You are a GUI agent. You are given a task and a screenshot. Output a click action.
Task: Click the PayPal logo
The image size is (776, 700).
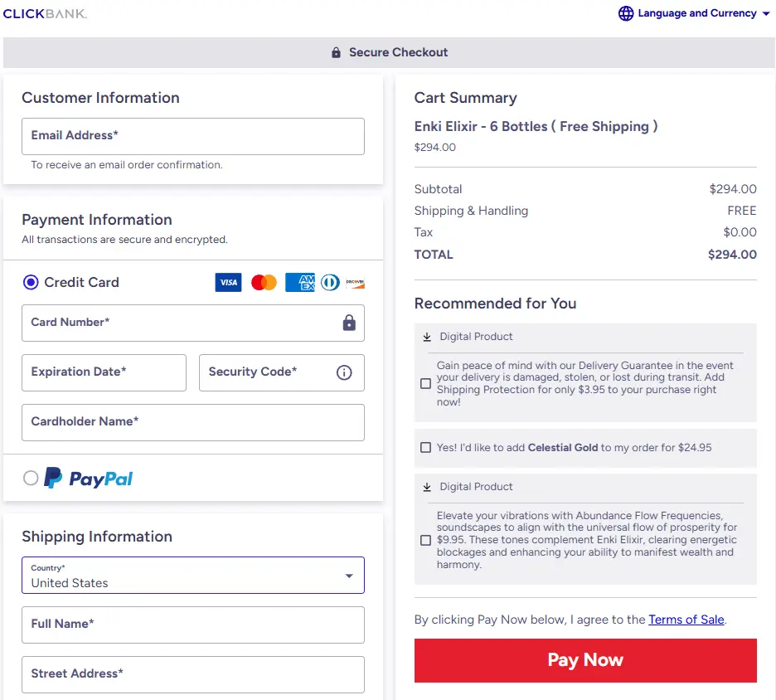click(x=87, y=478)
